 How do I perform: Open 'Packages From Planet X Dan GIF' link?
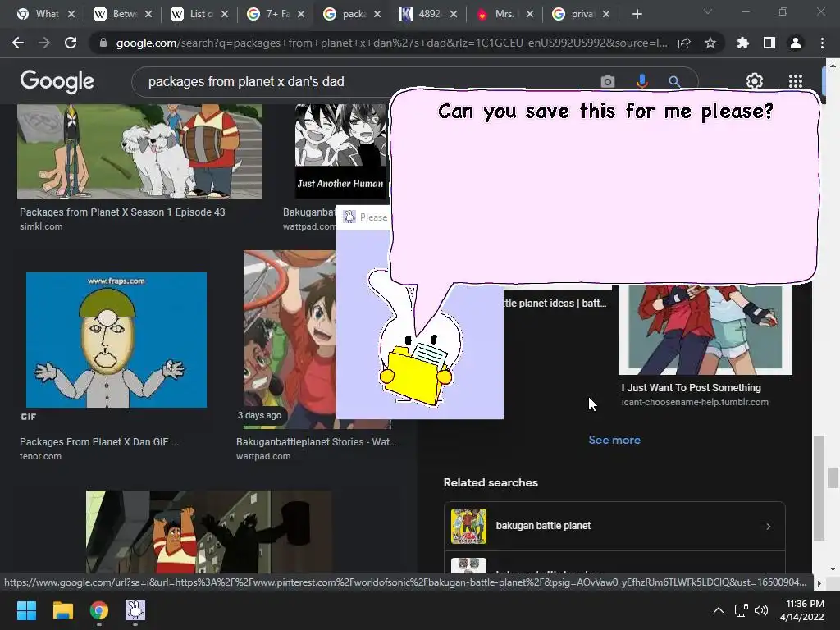(99, 442)
